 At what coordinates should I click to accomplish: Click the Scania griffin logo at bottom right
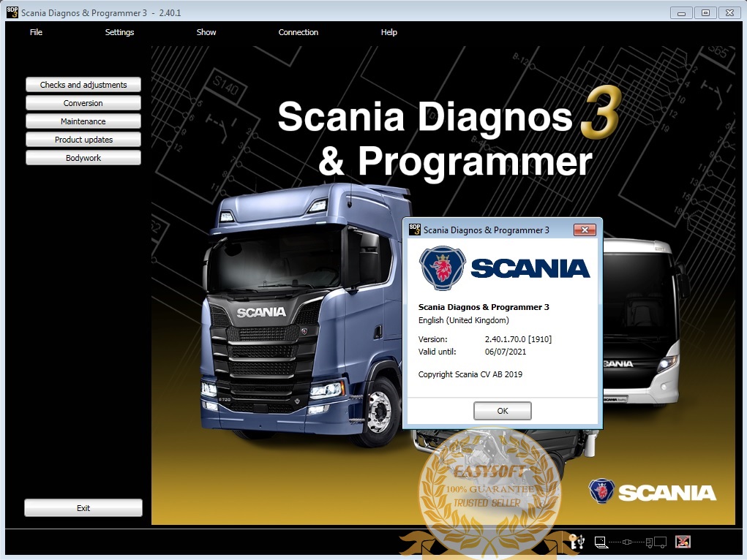point(601,491)
